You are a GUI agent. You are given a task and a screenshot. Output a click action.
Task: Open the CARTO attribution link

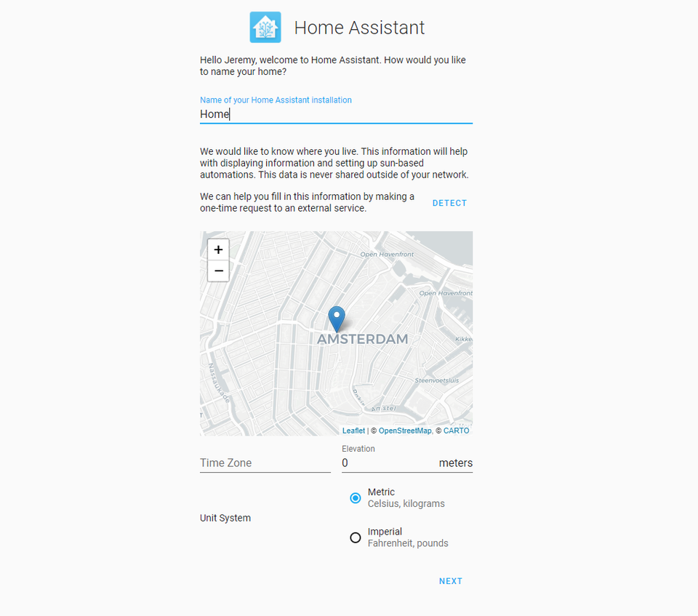[456, 431]
